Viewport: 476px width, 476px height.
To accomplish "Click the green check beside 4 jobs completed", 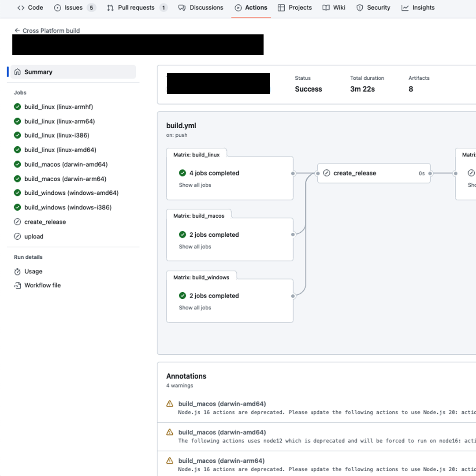I will [x=182, y=173].
